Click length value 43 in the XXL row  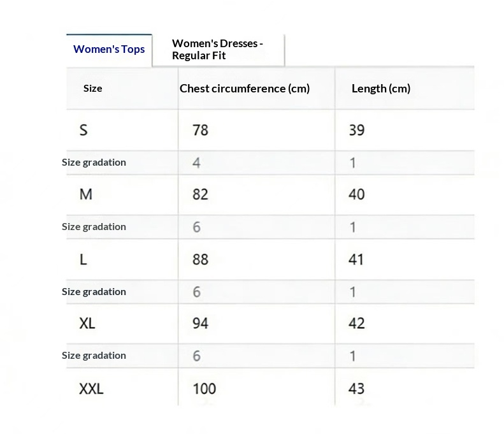(357, 388)
